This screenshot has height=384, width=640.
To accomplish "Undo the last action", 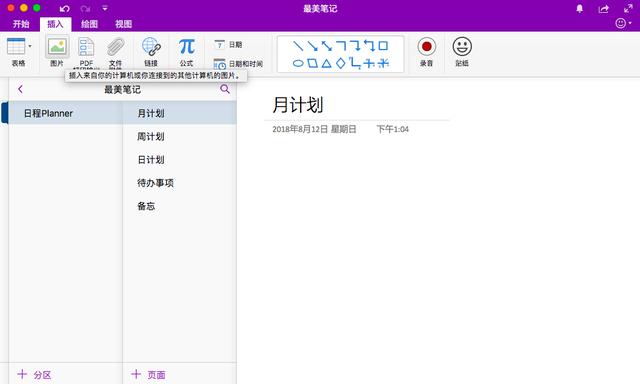I will [x=64, y=8].
